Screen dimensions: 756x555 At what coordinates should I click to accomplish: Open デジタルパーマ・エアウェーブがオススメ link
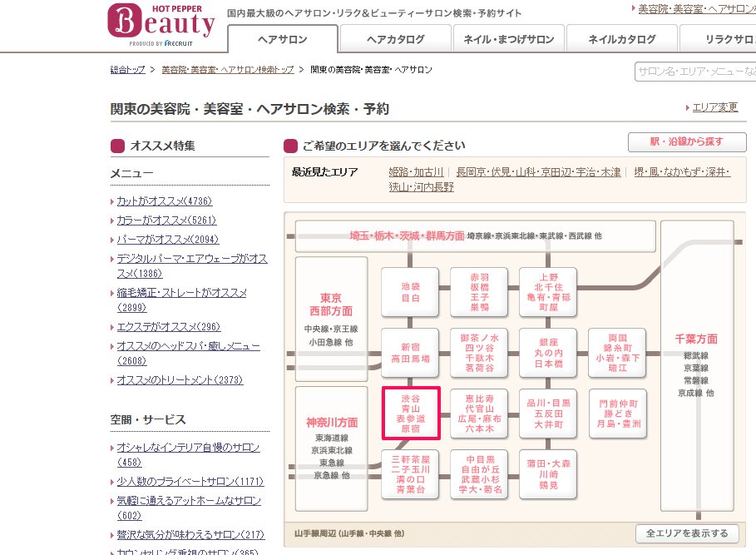tap(192, 266)
